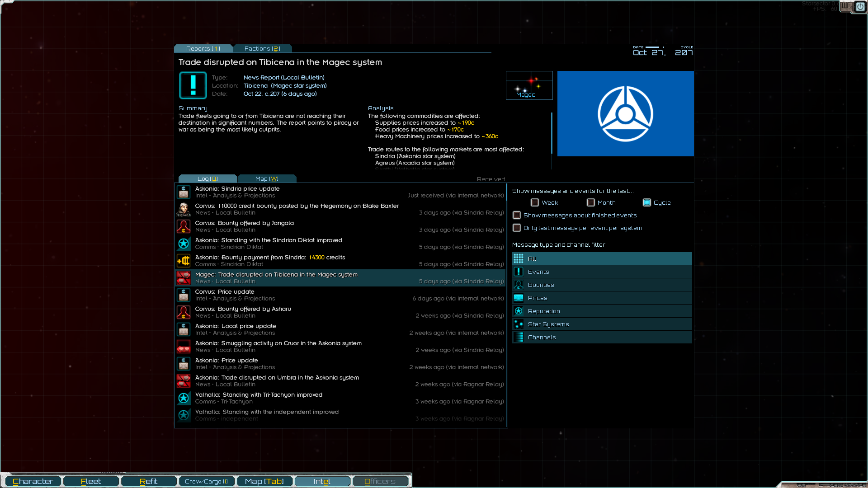
Task: Click the Sindria bounty payment credits icon
Action: pyautogui.click(x=184, y=261)
